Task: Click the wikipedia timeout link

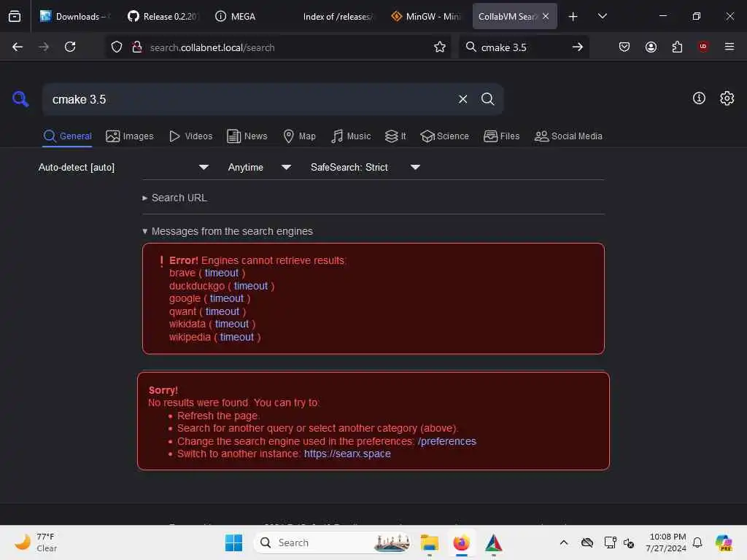Action: pos(237,337)
